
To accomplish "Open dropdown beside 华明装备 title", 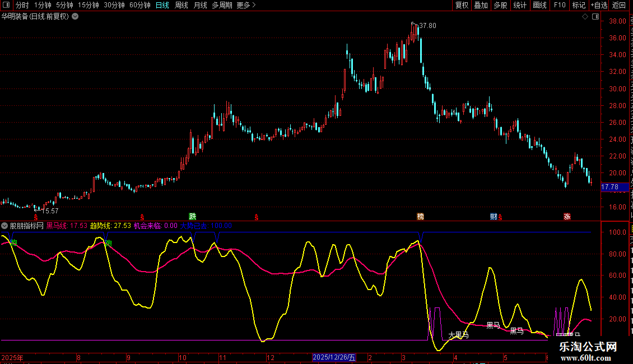I will point(75,17).
